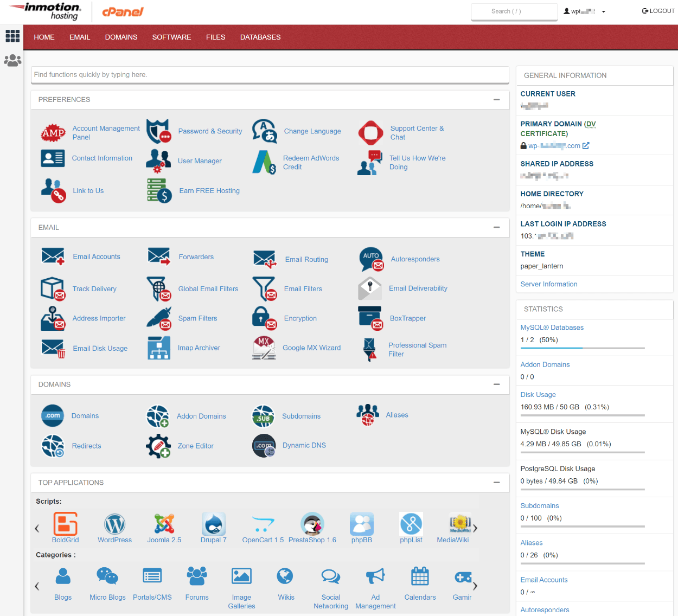Click the Zone Editor gear icon

coord(158,446)
